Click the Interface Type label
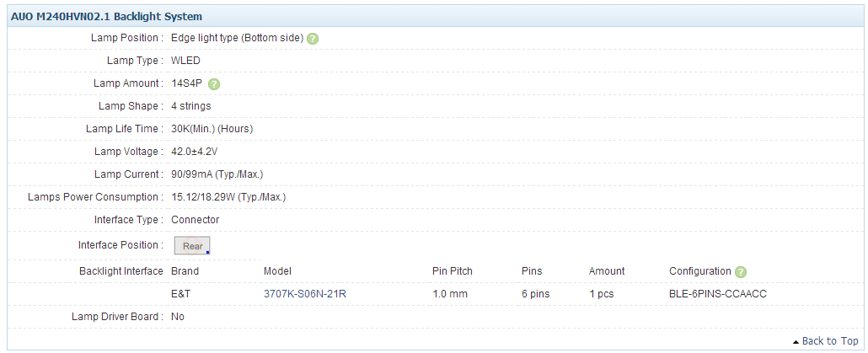This screenshot has height=353, width=868. click(128, 220)
